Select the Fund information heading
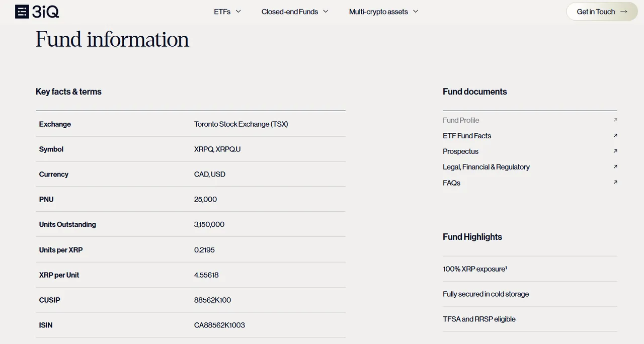644x344 pixels. coord(112,39)
